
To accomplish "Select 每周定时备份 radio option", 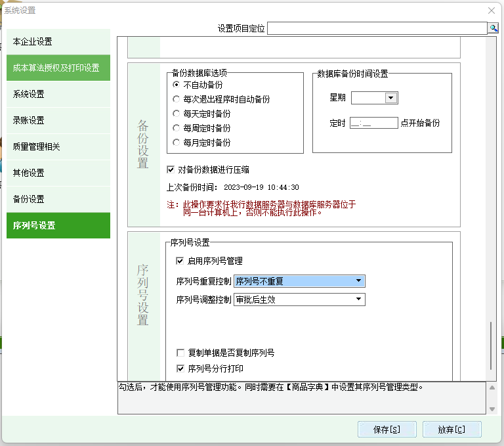I will (176, 128).
